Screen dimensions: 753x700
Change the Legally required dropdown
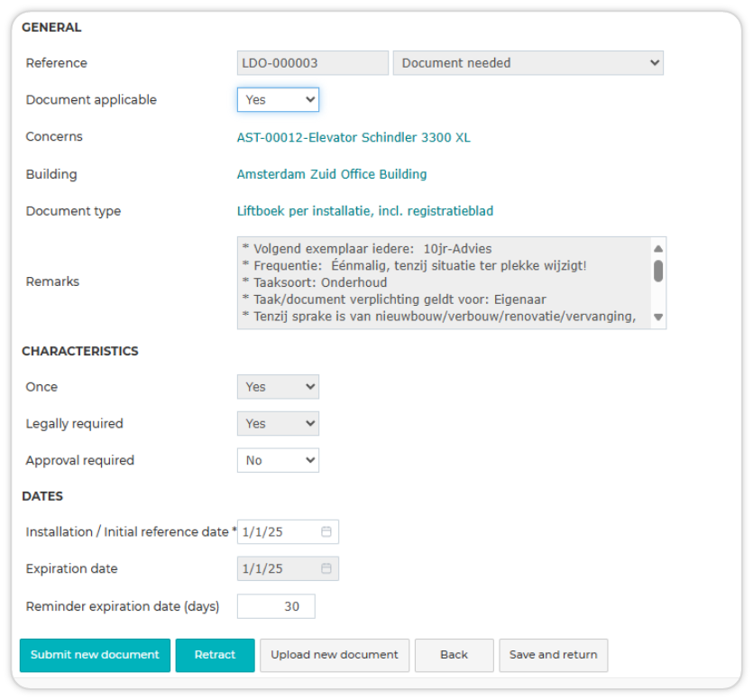pos(278,423)
